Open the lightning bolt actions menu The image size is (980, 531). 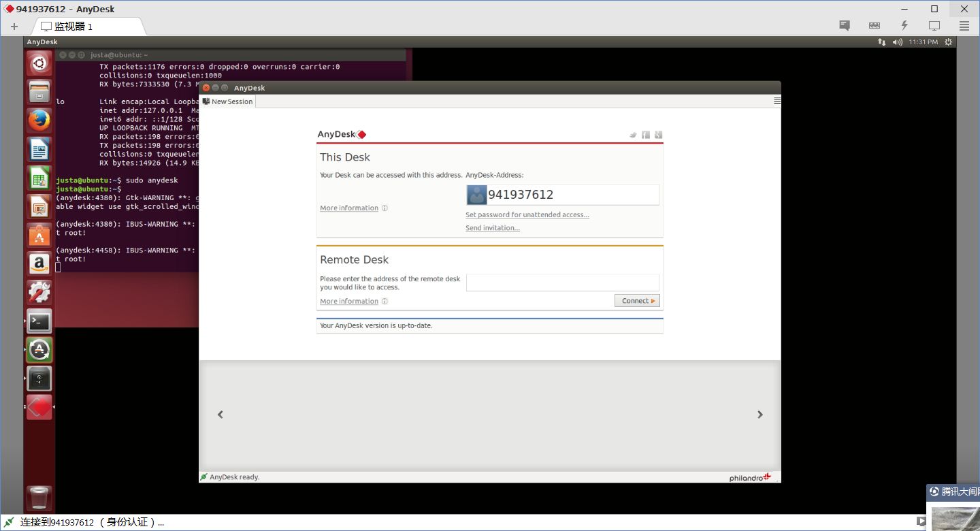click(904, 26)
